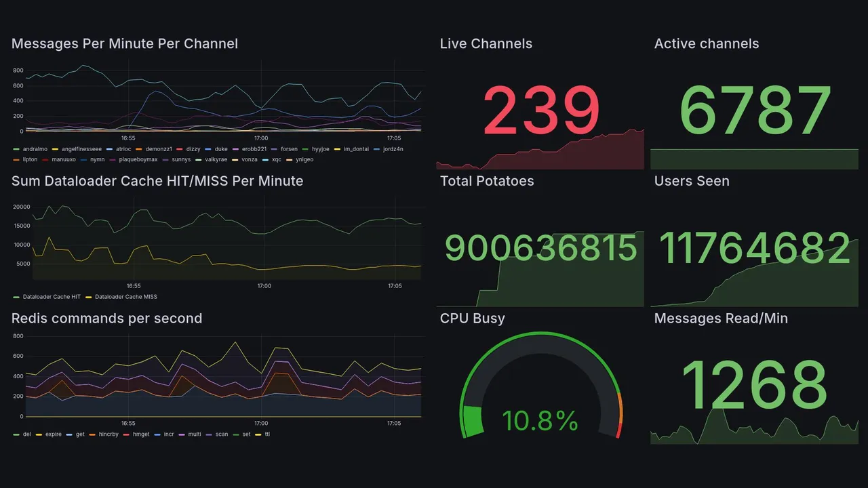Click the Users Seen value 11764682
Screen dimensions: 868x488
tap(755, 248)
